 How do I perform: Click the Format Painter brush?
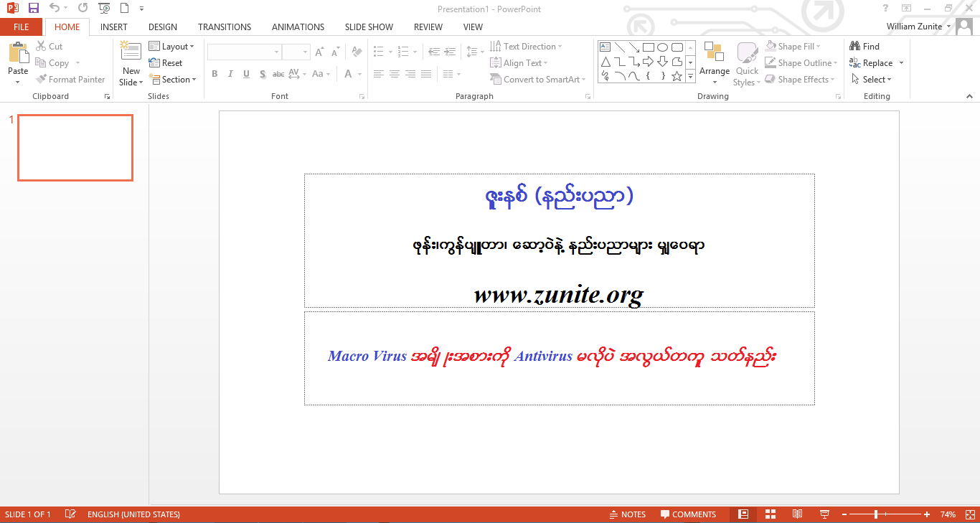[41, 80]
